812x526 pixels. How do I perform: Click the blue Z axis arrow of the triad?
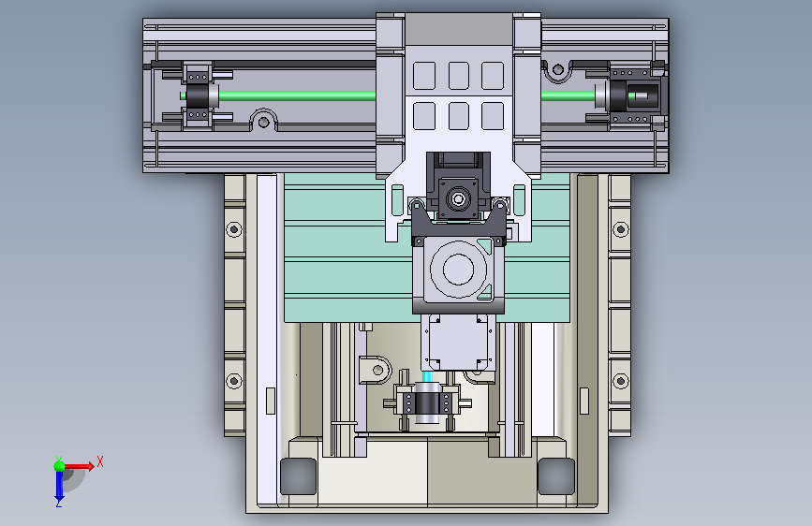tap(59, 487)
